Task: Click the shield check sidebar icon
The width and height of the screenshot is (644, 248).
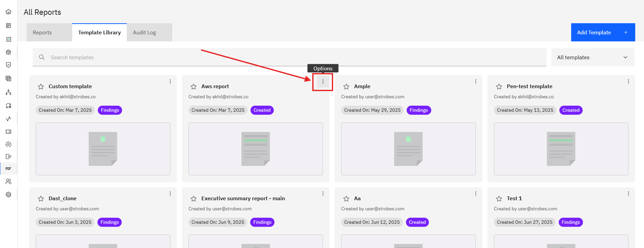Action: point(8,65)
